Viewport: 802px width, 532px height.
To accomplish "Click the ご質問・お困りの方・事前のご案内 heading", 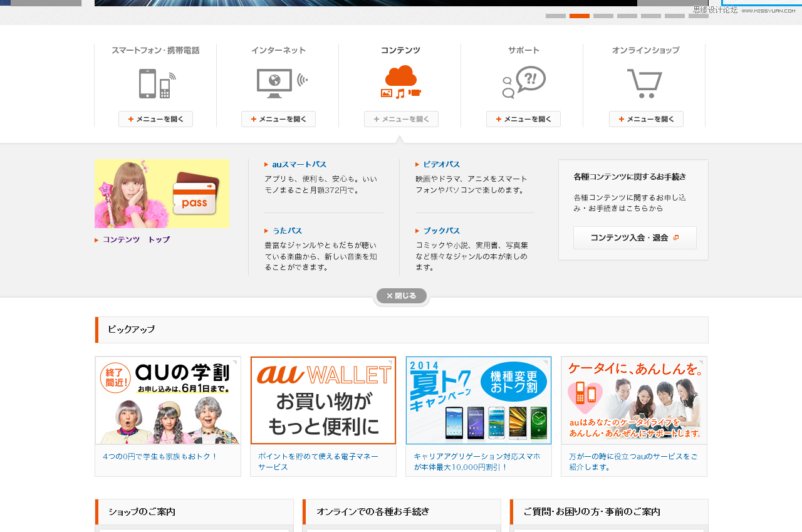I will 591,512.
